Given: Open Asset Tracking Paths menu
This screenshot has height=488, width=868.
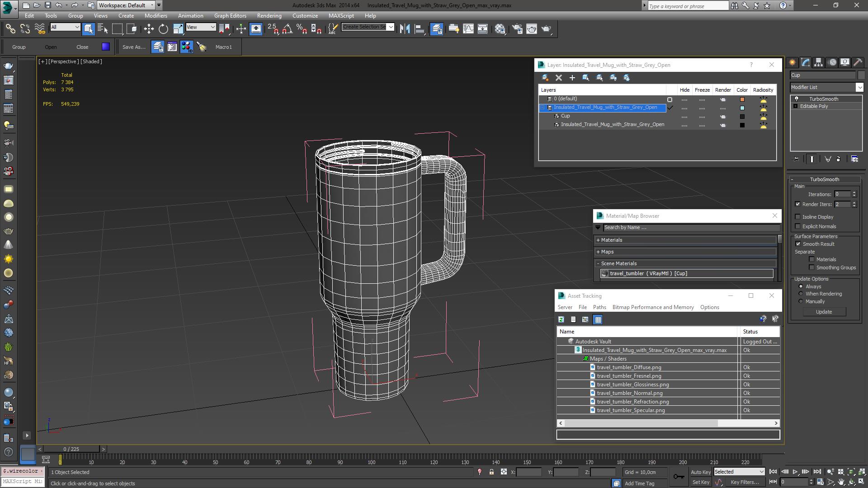Looking at the screenshot, I should click(599, 307).
